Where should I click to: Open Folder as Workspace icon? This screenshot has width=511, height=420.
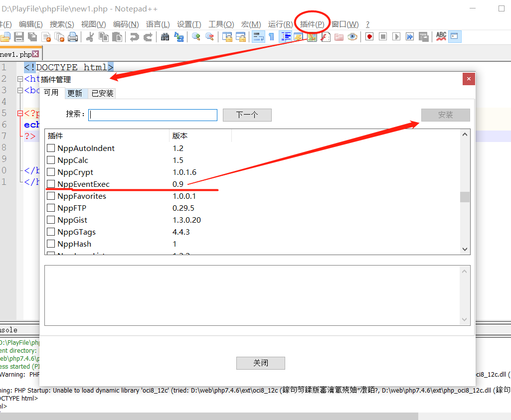pos(339,37)
